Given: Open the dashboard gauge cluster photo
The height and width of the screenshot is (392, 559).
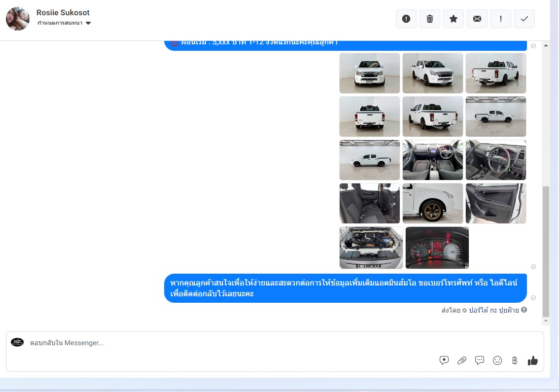Looking at the screenshot, I should (x=437, y=248).
